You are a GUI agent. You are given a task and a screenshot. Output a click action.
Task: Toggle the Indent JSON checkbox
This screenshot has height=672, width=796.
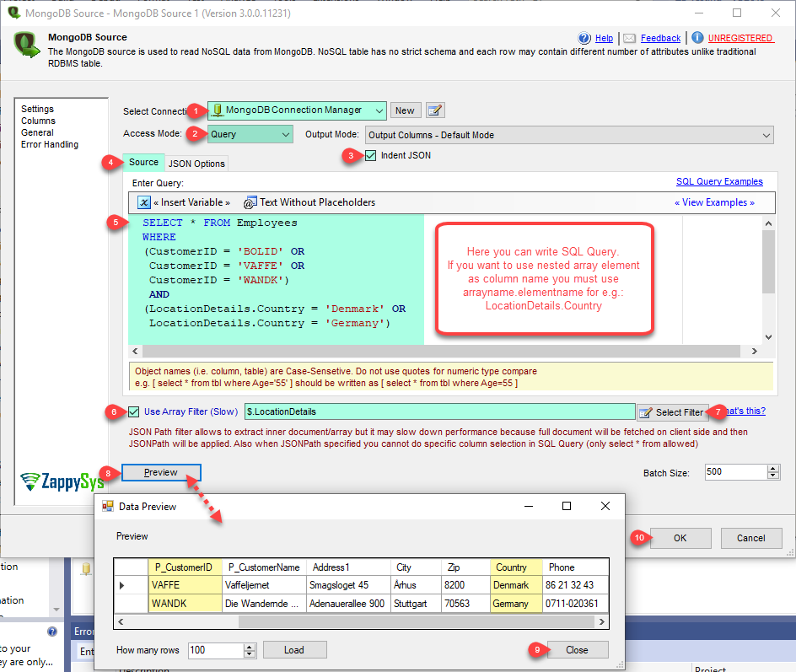tap(371, 155)
